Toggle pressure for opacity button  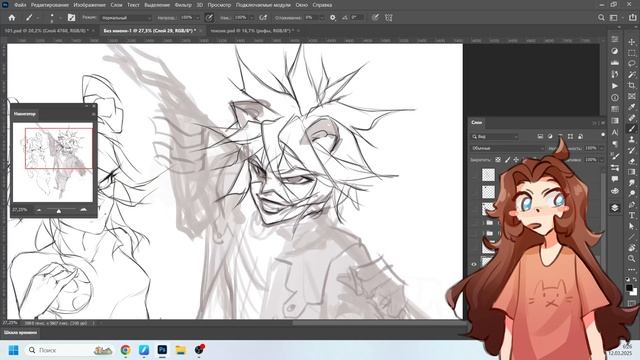[x=209, y=18]
